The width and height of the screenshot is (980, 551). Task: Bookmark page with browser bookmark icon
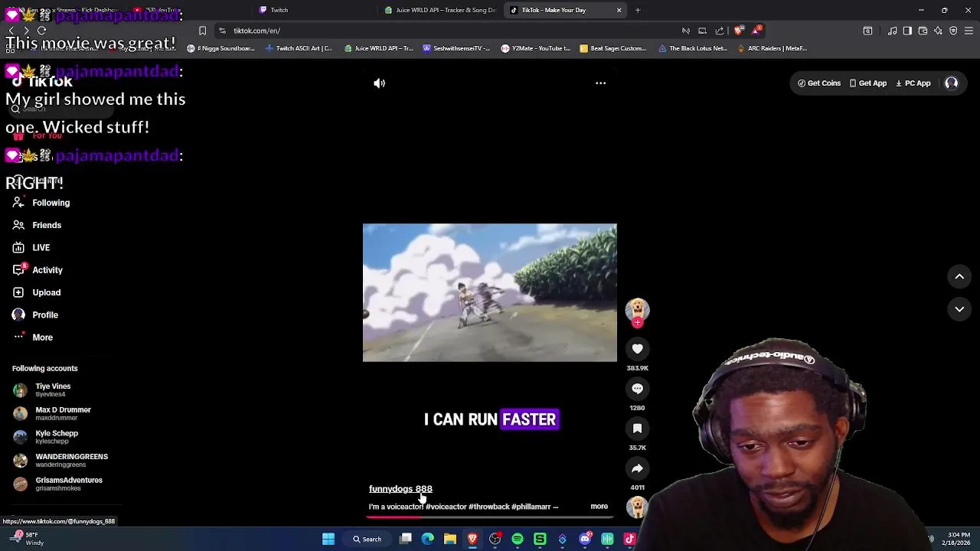[x=202, y=31]
